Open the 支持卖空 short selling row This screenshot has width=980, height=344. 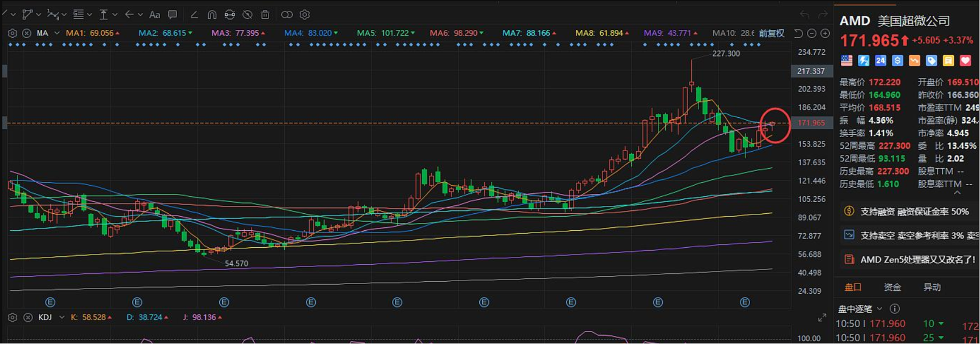909,236
